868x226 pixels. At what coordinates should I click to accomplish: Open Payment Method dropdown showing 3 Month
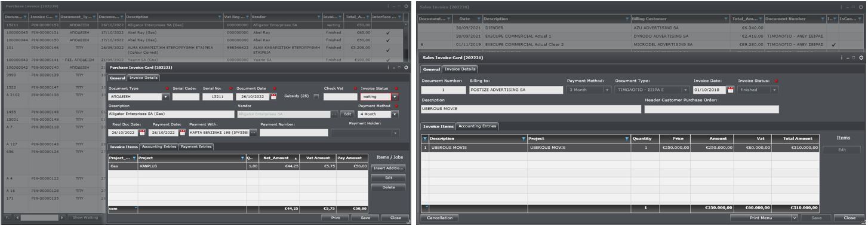[607, 90]
